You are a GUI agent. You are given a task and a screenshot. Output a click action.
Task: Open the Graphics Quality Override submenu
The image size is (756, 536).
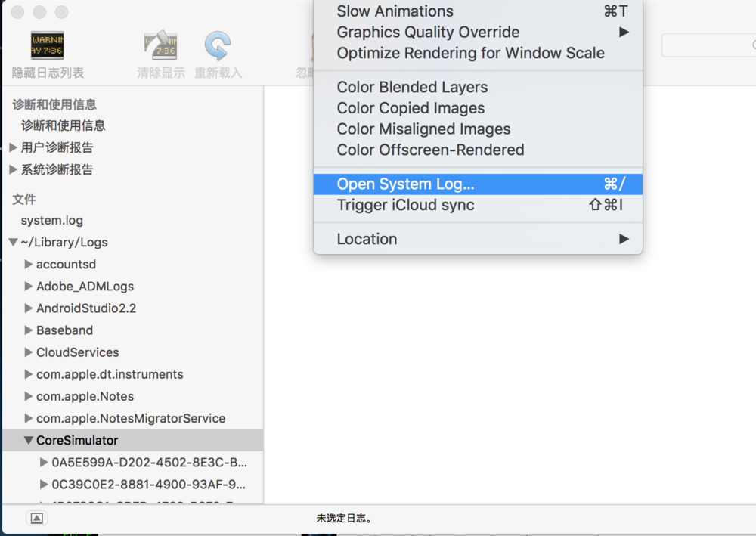click(x=478, y=33)
